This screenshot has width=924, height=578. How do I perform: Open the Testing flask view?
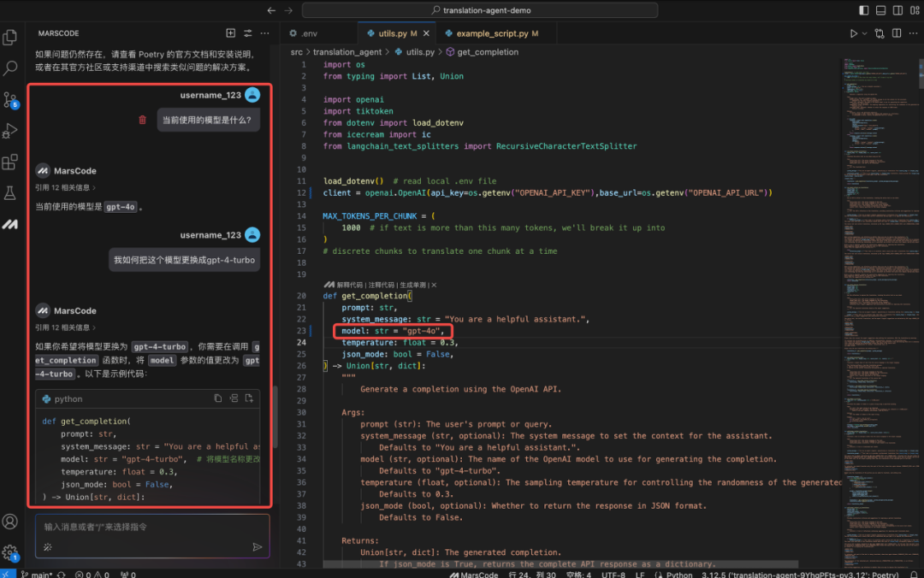point(10,193)
